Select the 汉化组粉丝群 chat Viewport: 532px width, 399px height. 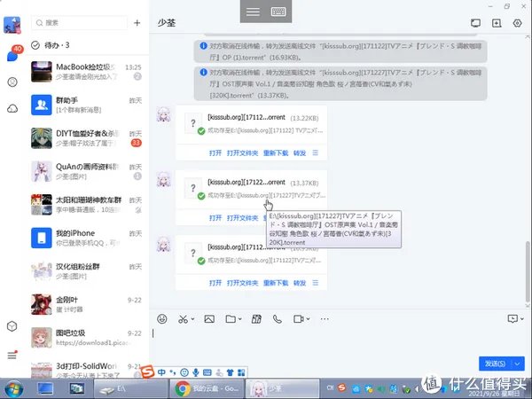[87, 271]
